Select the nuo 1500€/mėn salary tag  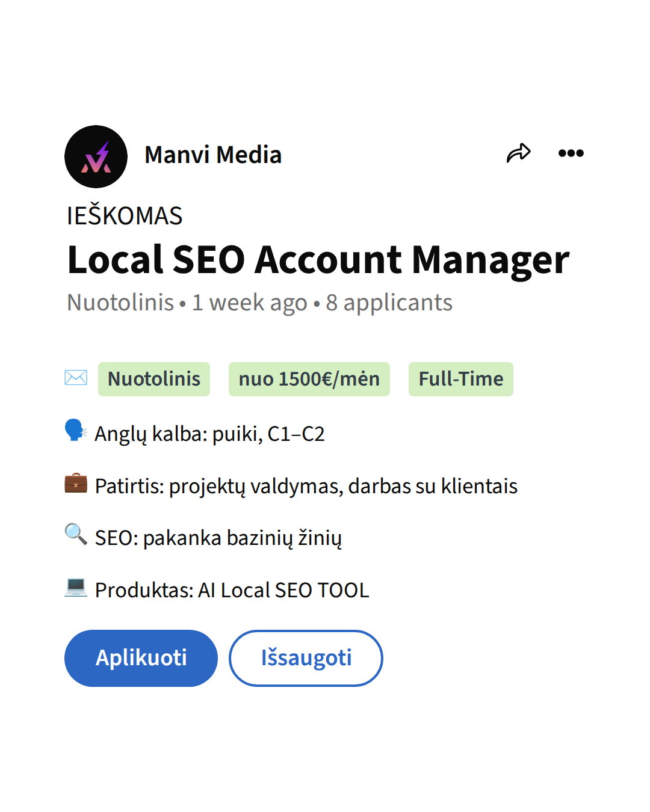tap(309, 379)
